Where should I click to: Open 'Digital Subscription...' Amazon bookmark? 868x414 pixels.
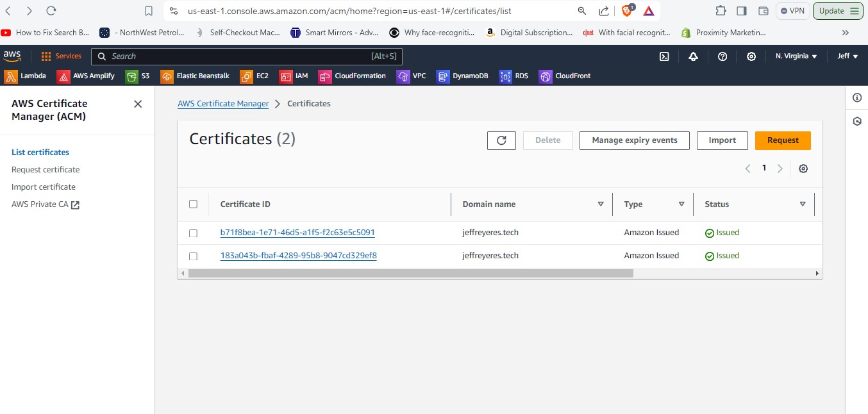click(530, 33)
